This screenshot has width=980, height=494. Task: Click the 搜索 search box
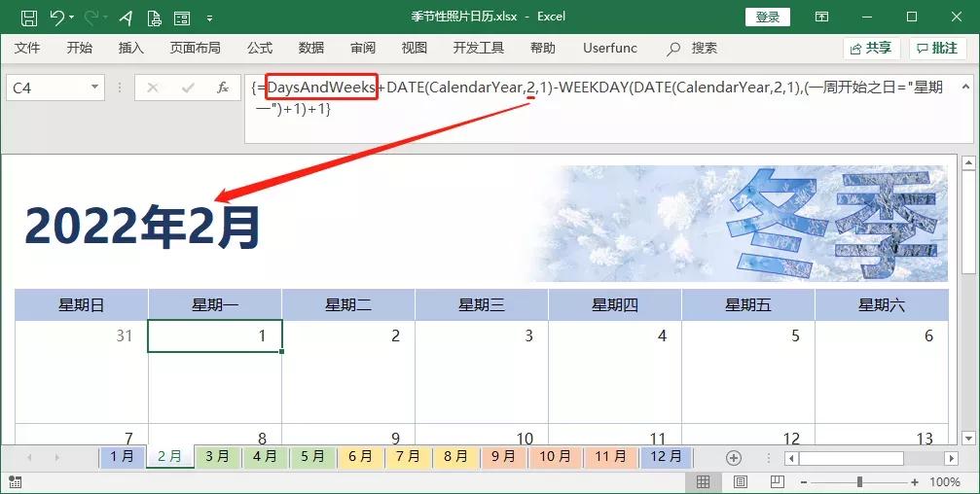click(x=693, y=48)
